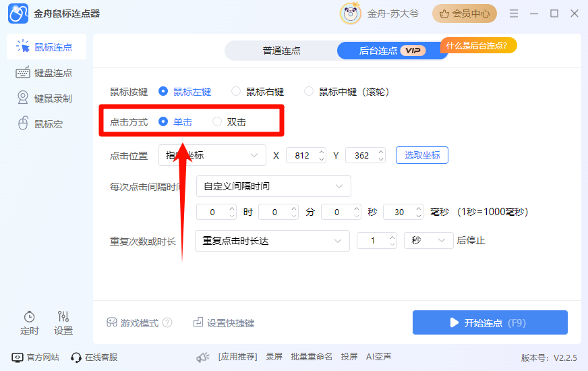
Task: Click the 金舟鼠标连点器 app logo
Action: [18, 13]
